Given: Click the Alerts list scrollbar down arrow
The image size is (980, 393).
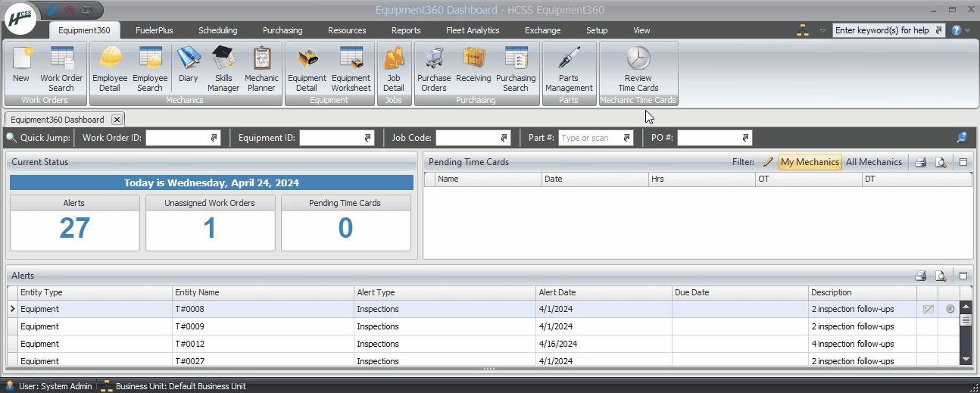Looking at the screenshot, I should 966,359.
